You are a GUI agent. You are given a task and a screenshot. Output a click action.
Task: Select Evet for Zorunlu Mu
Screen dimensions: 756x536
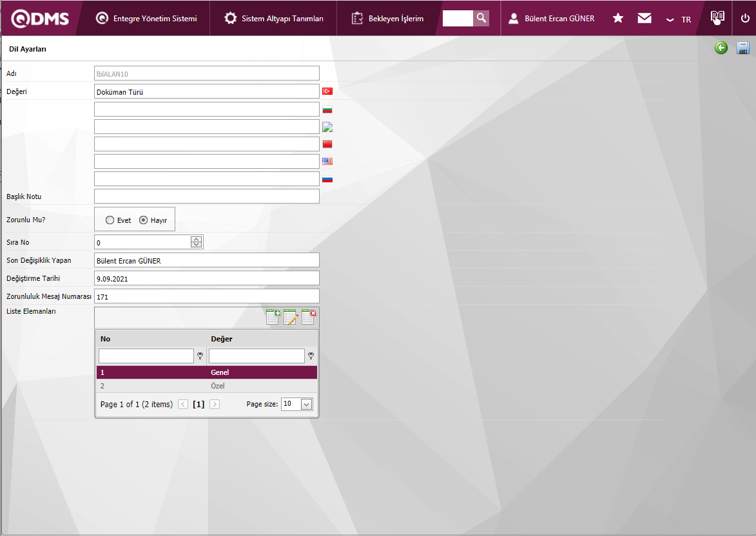[110, 220]
